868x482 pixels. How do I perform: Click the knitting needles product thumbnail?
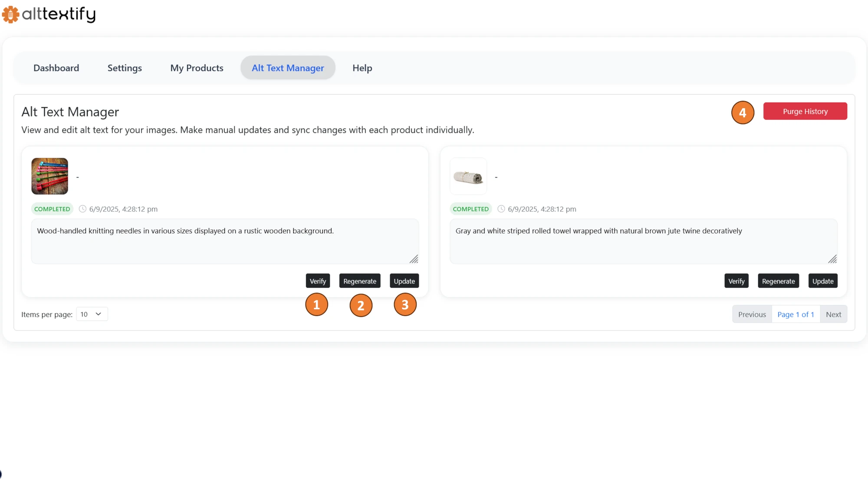point(49,176)
